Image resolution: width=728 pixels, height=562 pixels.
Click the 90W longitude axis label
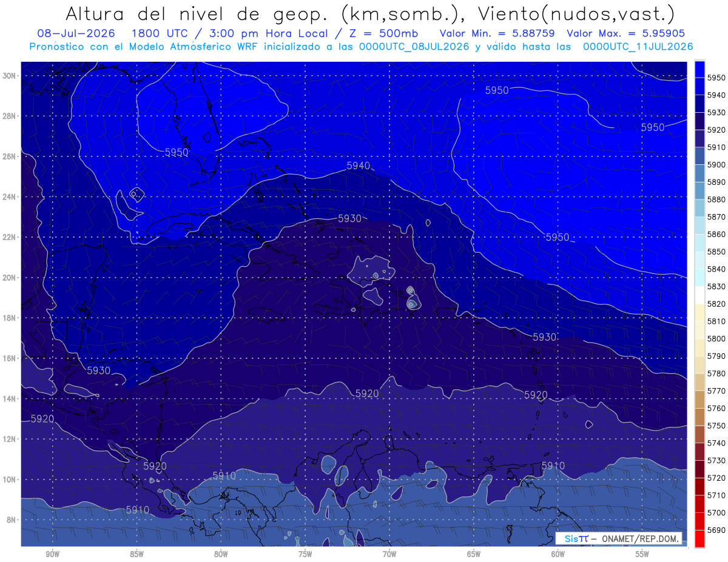tap(52, 555)
